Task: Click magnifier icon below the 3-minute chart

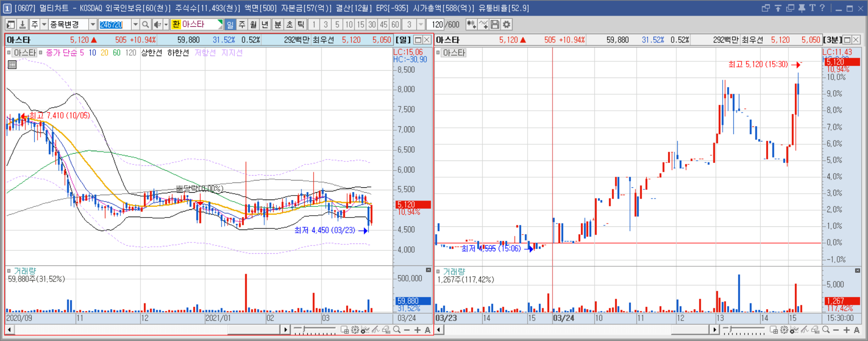Action: (x=826, y=330)
